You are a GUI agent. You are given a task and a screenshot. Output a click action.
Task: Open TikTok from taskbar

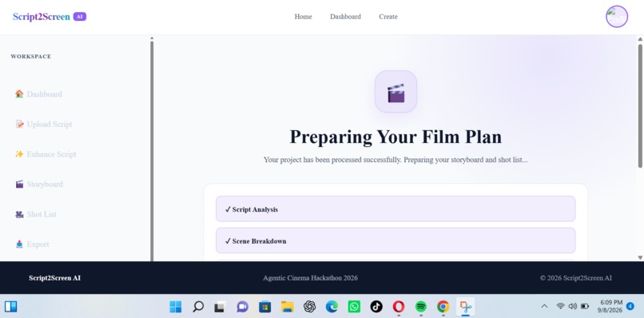pyautogui.click(x=376, y=307)
